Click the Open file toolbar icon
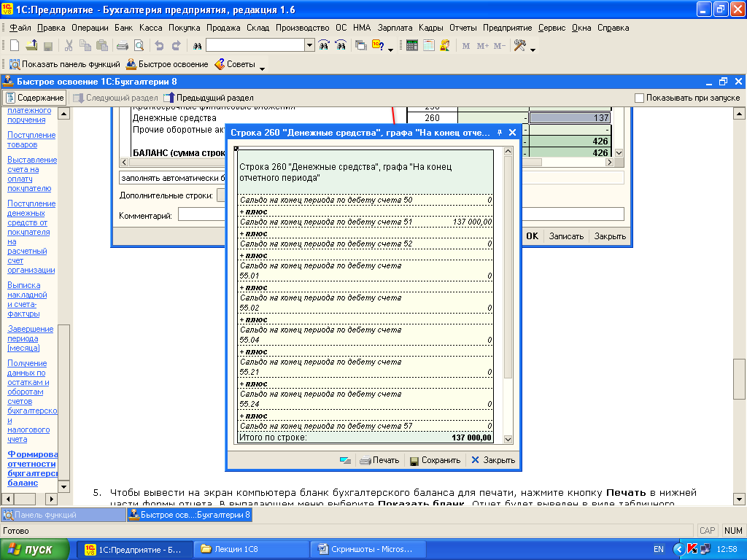Screen dimensions: 747x560 pos(31,46)
